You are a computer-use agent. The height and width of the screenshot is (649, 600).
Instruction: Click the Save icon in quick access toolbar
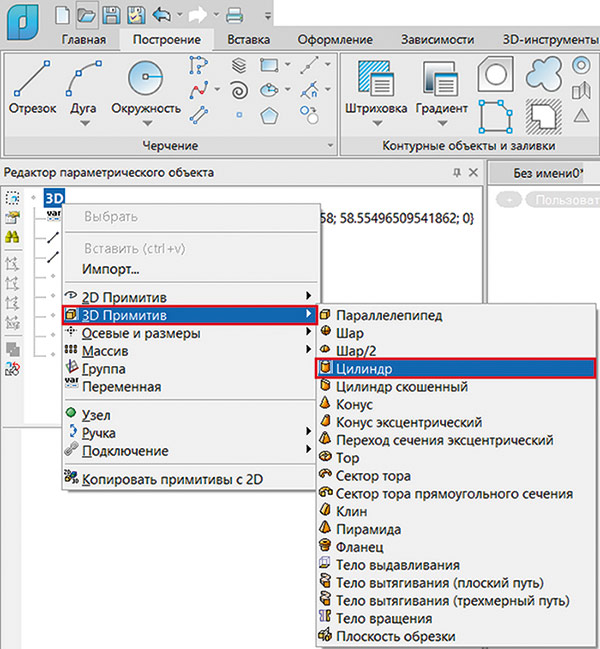tap(110, 14)
